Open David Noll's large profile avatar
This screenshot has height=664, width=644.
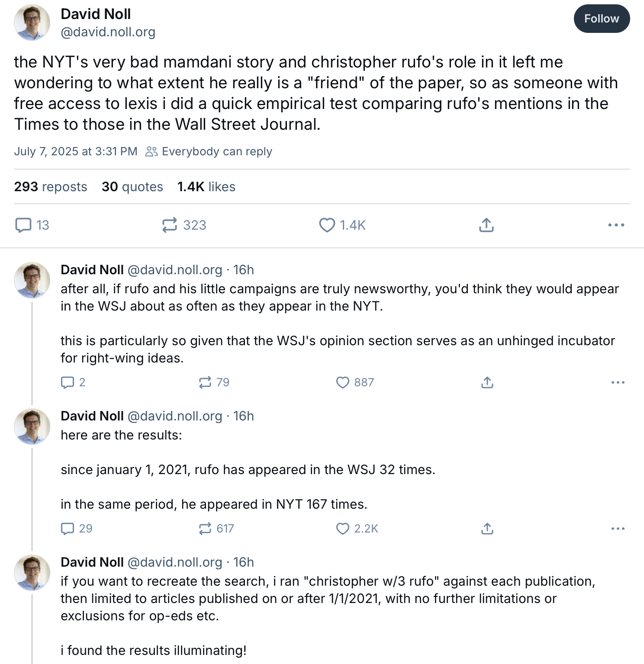(32, 22)
